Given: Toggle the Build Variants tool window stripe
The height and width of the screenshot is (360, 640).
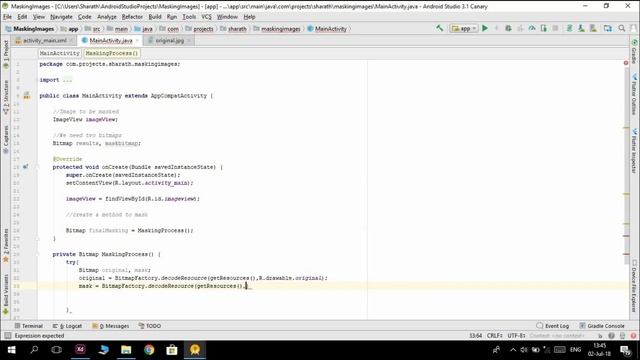Looking at the screenshot, I should [6, 294].
